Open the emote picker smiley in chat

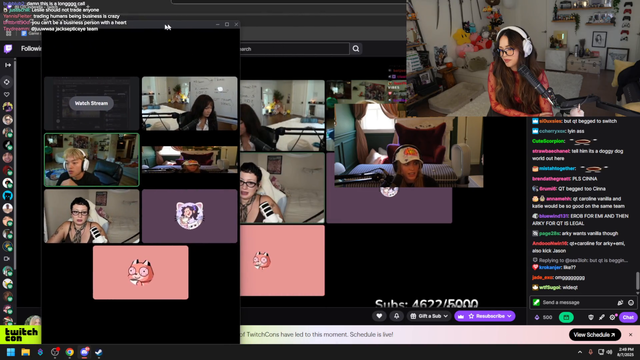click(x=631, y=302)
